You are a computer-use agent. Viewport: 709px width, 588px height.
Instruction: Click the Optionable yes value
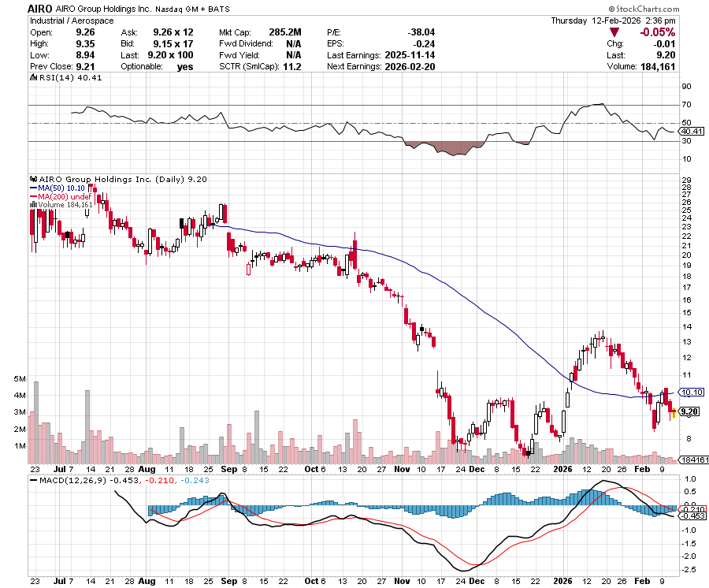pos(185,66)
